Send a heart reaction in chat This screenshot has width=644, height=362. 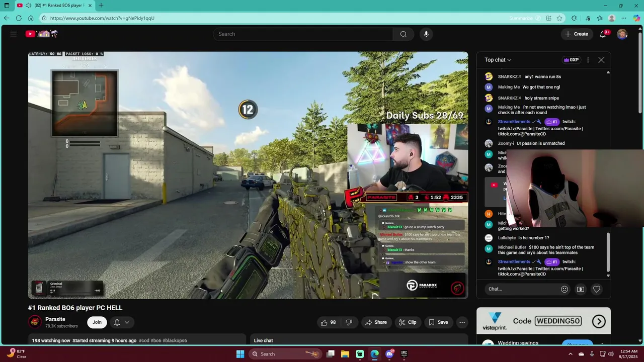point(597,289)
